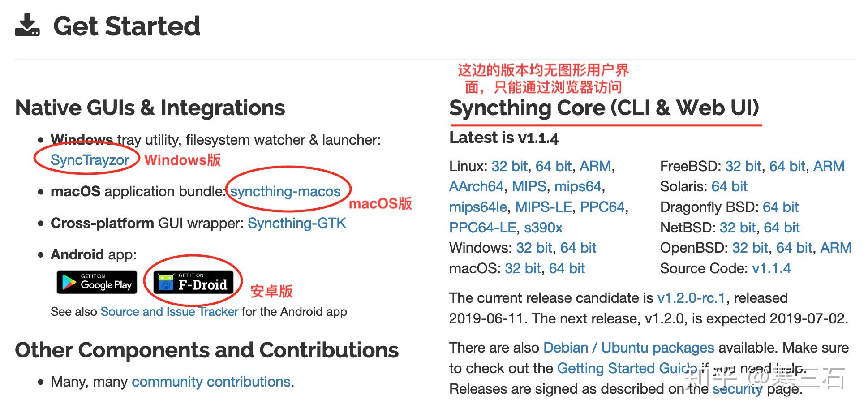Download the OpenBSD 64 bit build
The image size is (868, 413).
pyautogui.click(x=794, y=248)
